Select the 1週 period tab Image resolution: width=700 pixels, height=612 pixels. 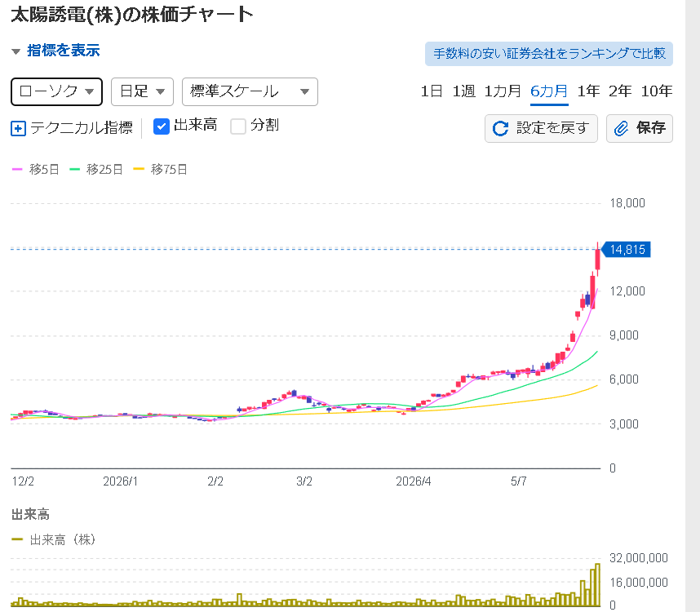464,91
